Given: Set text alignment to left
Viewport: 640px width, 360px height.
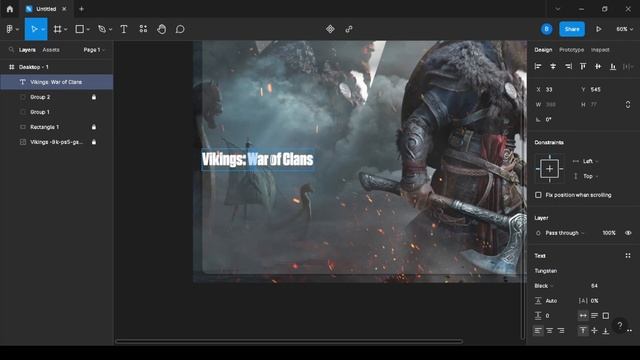Looking at the screenshot, I should (538, 331).
